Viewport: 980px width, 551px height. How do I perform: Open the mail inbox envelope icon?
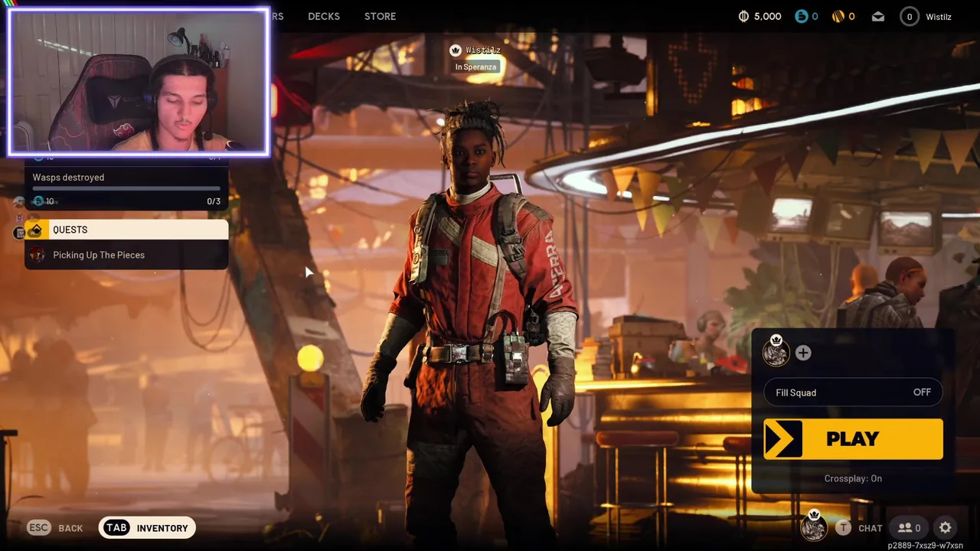[x=877, y=16]
